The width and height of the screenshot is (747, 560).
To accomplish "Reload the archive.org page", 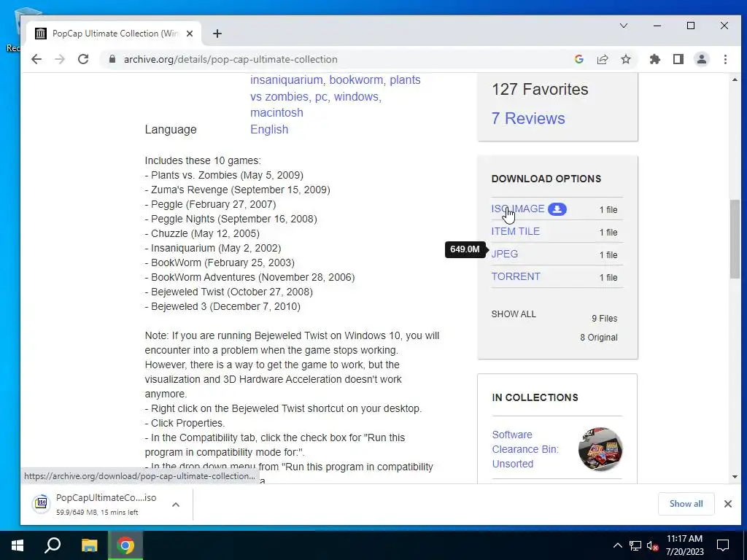I will (x=83, y=59).
